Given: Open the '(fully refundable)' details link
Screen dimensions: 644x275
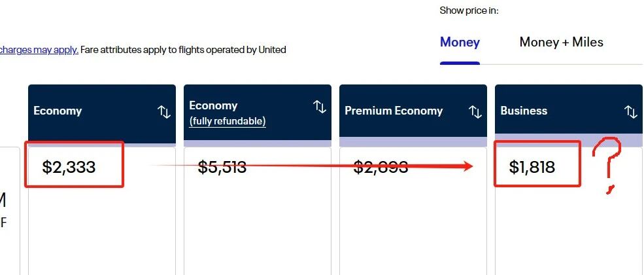Looking at the screenshot, I should point(227,121).
